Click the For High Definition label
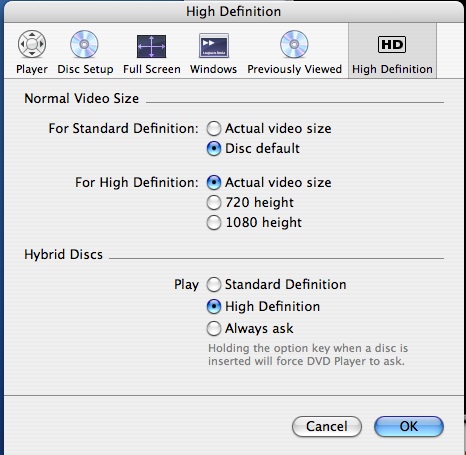The height and width of the screenshot is (455, 466). 137,182
